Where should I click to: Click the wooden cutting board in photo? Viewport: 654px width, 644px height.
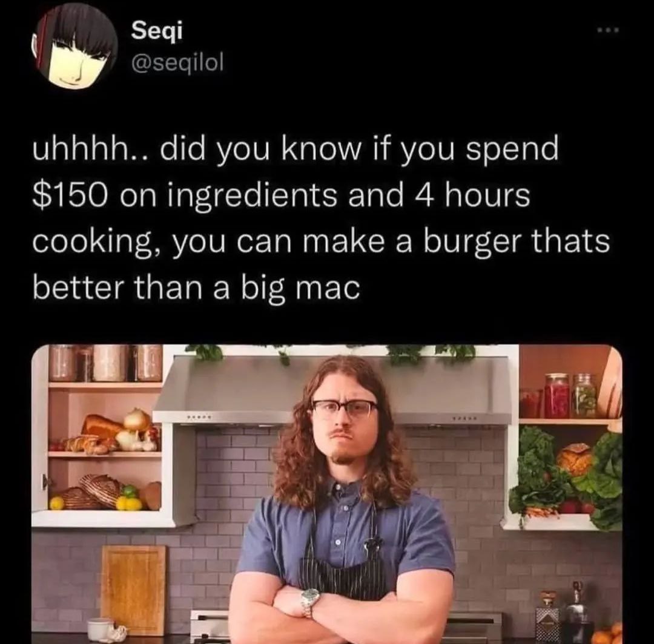[133, 590]
